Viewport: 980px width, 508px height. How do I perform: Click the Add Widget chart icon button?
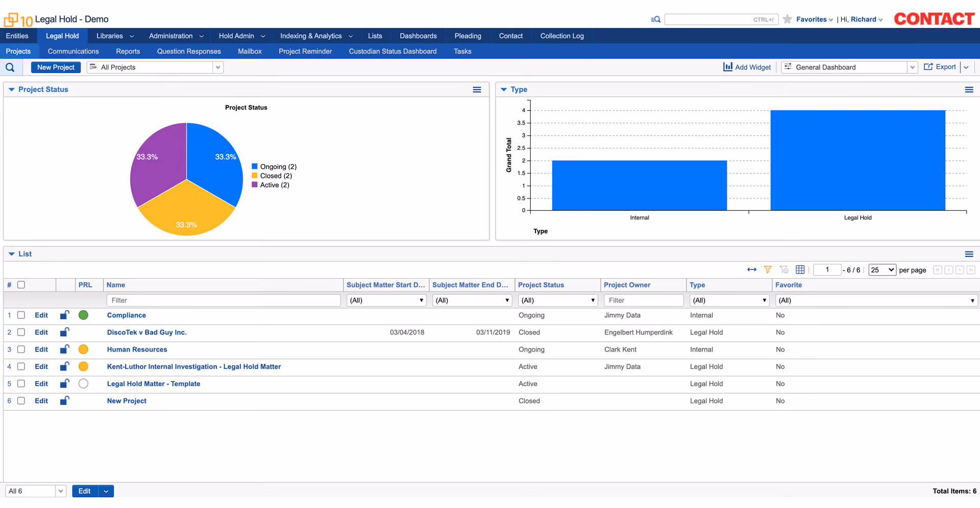click(747, 67)
